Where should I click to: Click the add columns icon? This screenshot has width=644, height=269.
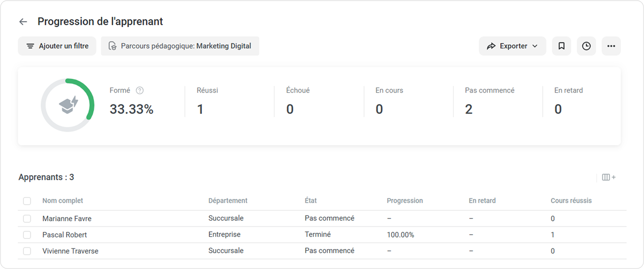tap(609, 177)
